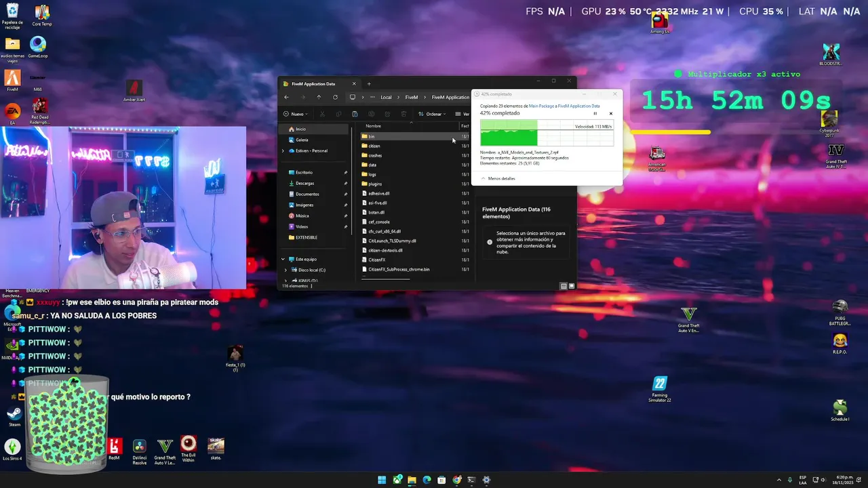Open Chrome from the taskbar
868x488 pixels.
click(x=456, y=480)
